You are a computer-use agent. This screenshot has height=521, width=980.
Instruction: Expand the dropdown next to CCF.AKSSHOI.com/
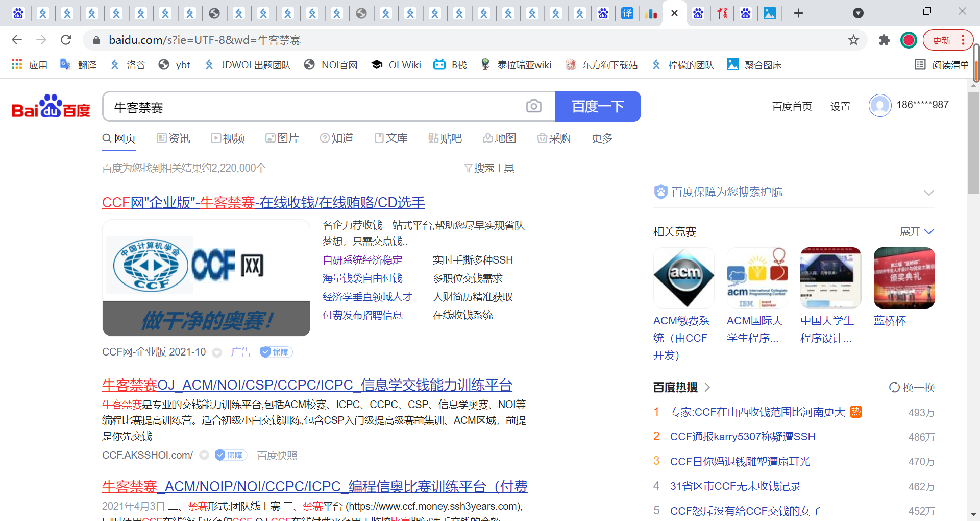(204, 455)
